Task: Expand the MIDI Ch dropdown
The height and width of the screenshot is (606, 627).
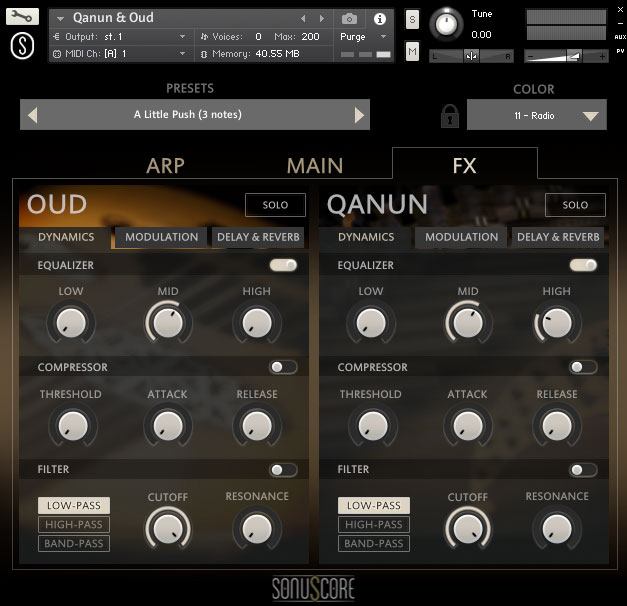Action: tap(182, 54)
